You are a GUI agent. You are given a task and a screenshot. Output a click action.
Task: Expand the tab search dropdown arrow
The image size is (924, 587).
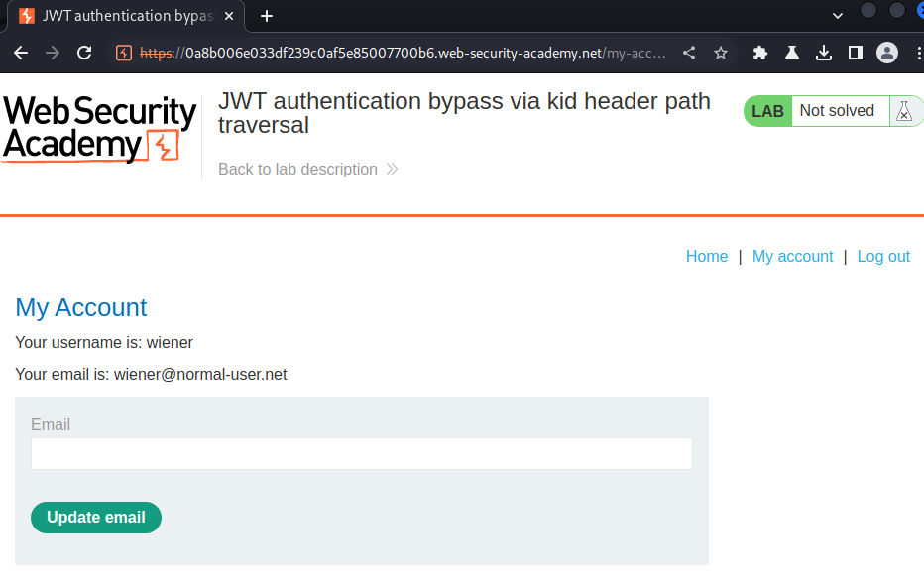point(838,16)
